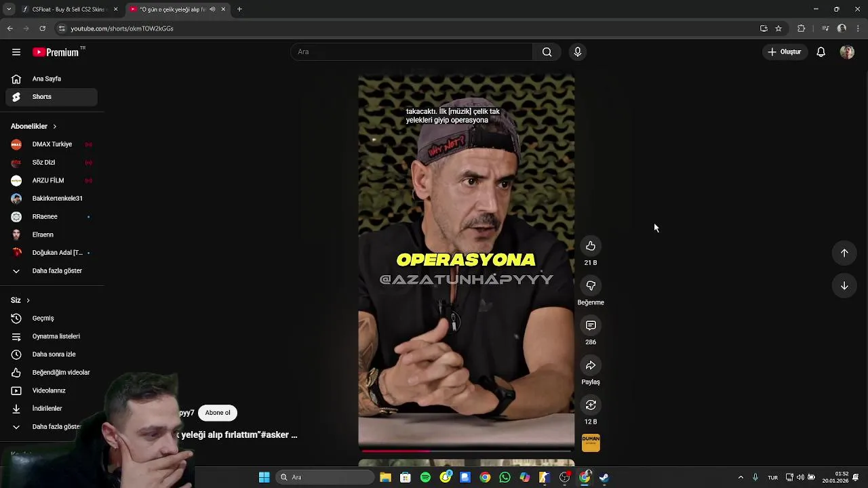This screenshot has width=868, height=488.
Task: Open İndirilenler
Action: point(52,409)
